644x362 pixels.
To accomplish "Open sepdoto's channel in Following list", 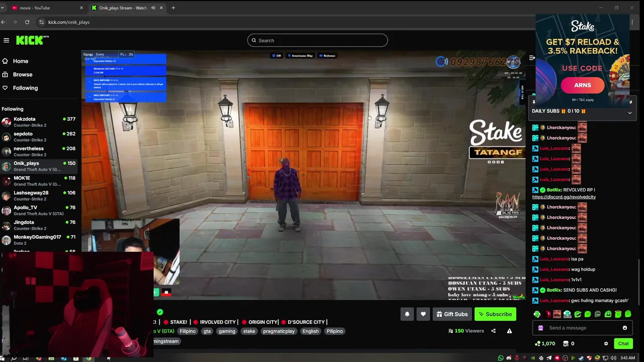I will point(39,137).
